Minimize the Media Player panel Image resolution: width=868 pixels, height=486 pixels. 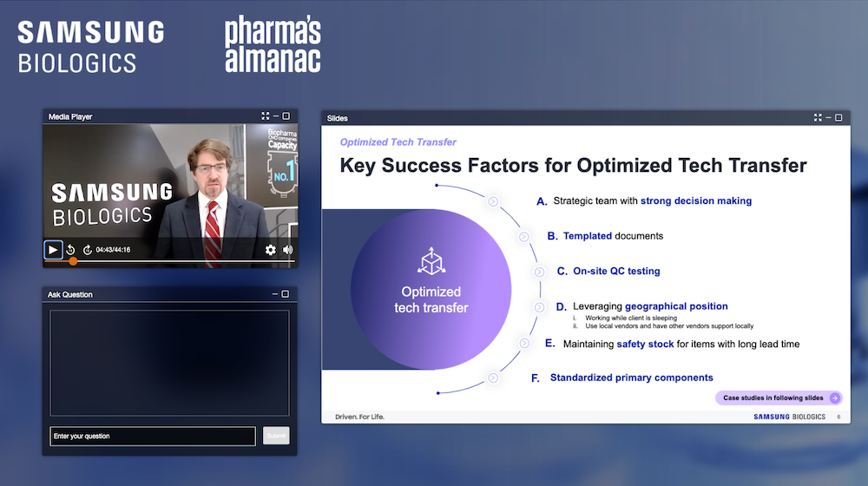(x=276, y=116)
